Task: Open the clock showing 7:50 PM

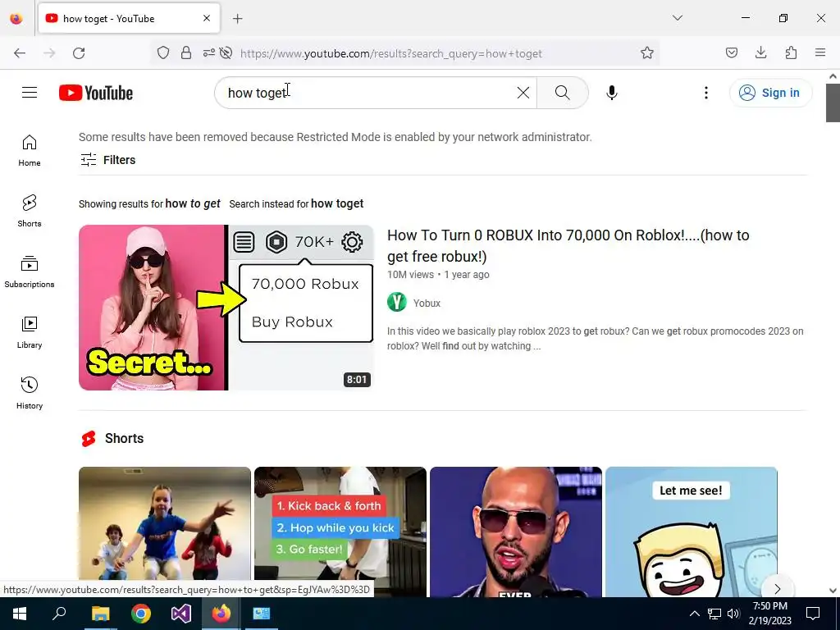Action: [x=769, y=614]
